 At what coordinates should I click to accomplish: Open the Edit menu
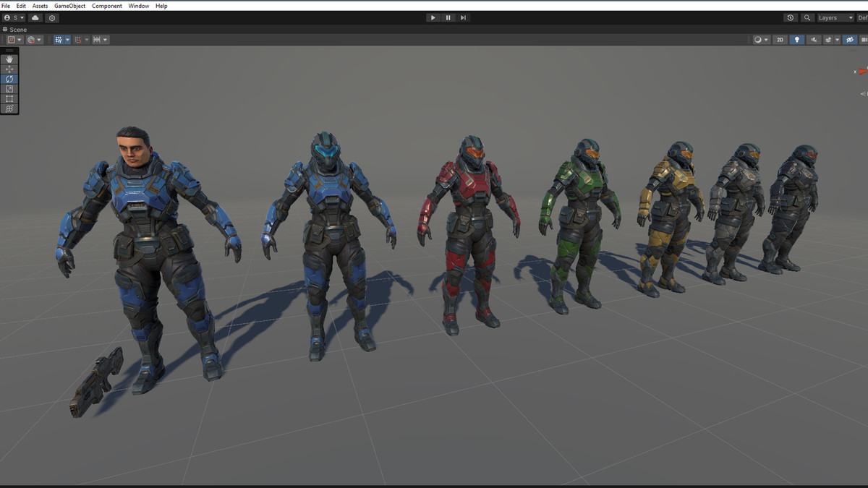21,6
